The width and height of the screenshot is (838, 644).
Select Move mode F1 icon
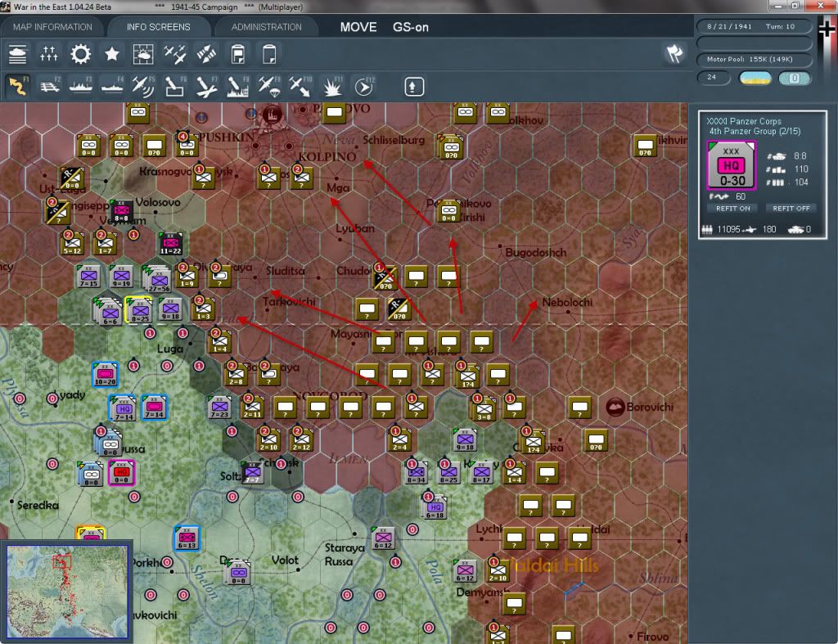(x=18, y=86)
